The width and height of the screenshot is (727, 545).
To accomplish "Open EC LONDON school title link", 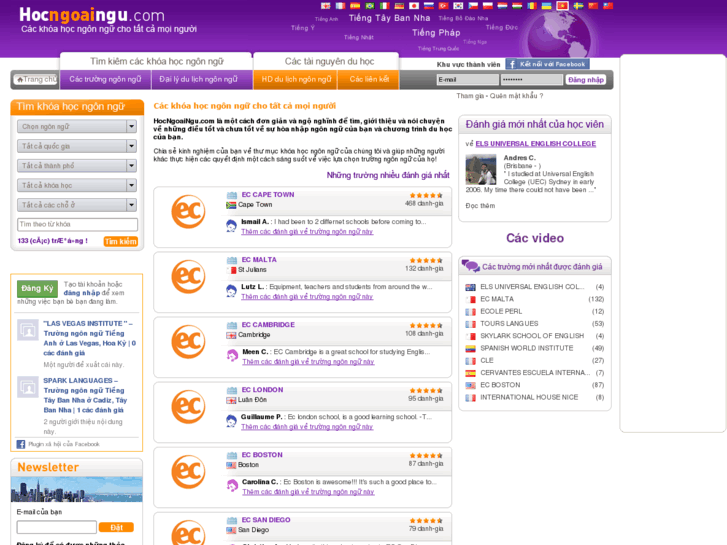I will [x=262, y=390].
